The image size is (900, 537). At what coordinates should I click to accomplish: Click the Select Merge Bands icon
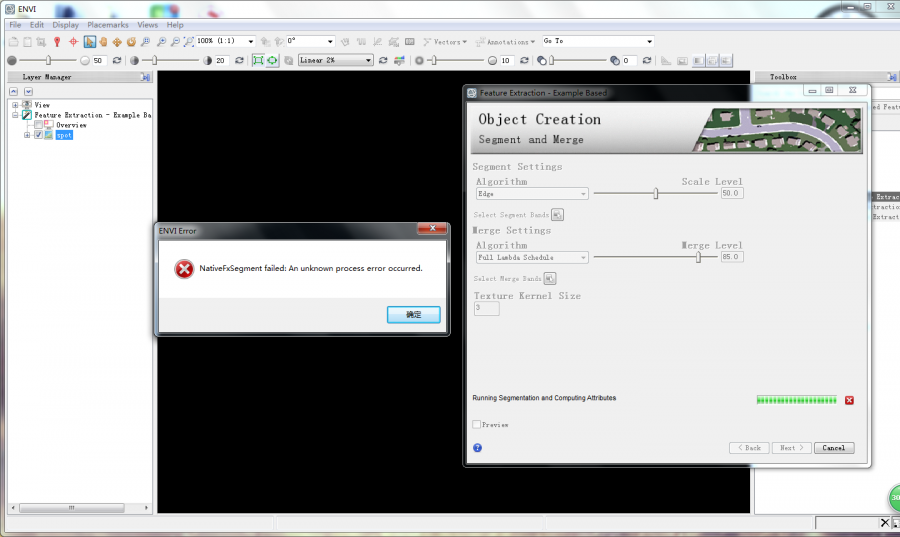pos(550,278)
